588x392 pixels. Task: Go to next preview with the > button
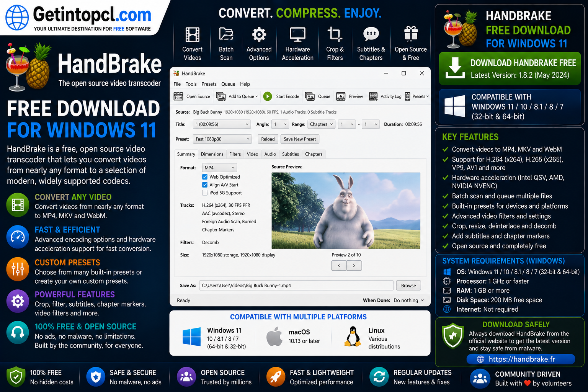[354, 265]
